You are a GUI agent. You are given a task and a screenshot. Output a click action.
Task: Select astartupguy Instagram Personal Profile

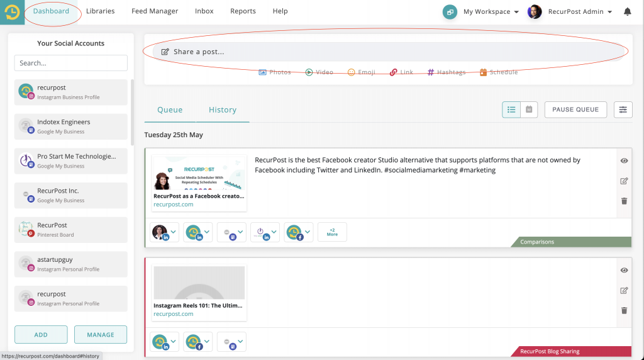[70, 264]
